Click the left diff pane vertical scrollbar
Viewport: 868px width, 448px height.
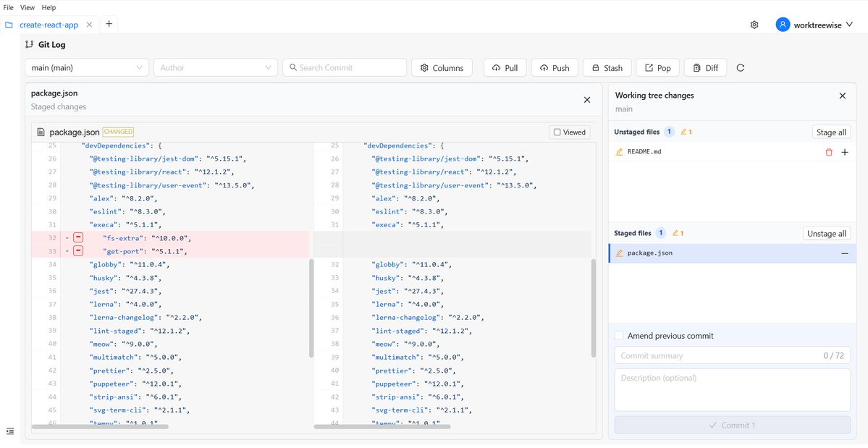point(311,308)
